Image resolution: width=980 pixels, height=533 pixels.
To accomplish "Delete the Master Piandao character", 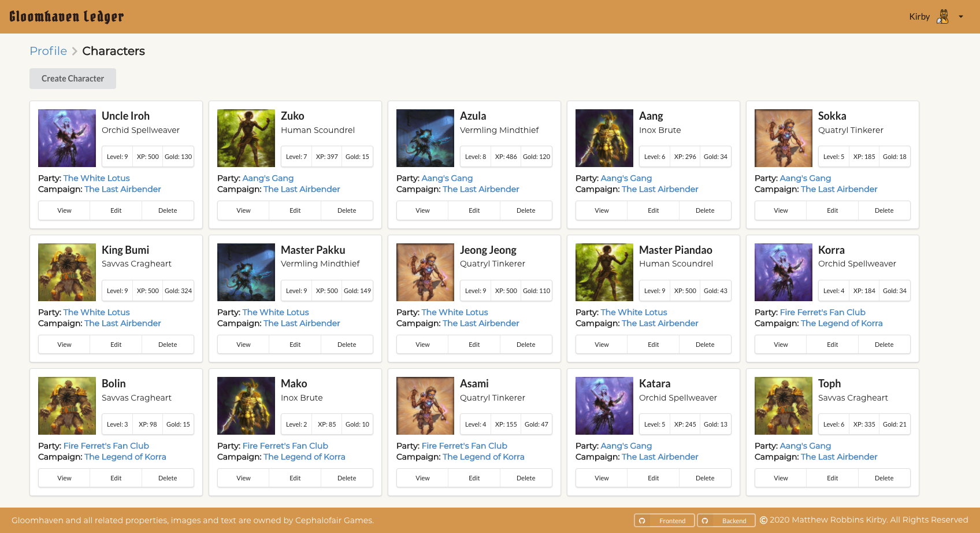I will 705,345.
